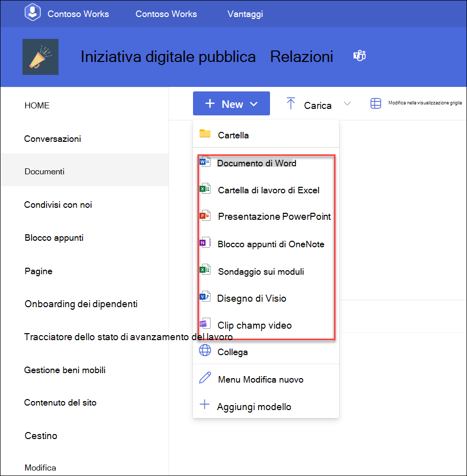Click the yellow folder icon for Cartella
This screenshot has height=476, width=467.
[205, 133]
